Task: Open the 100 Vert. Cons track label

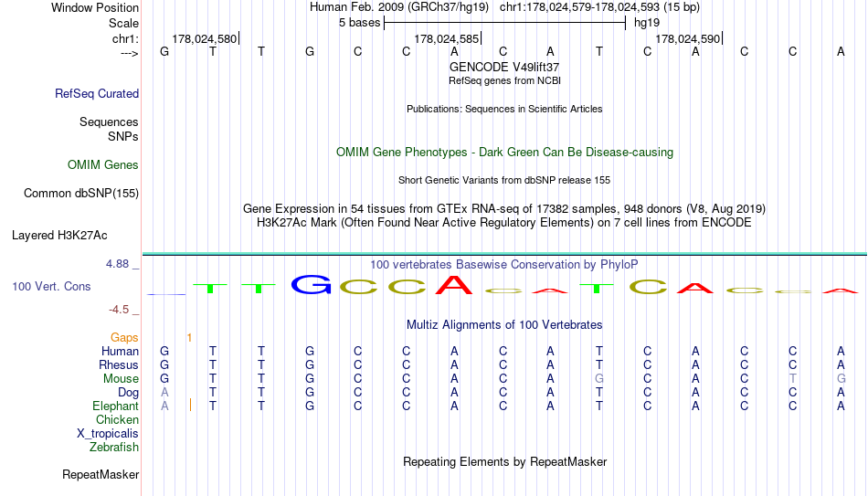Action: click(51, 286)
